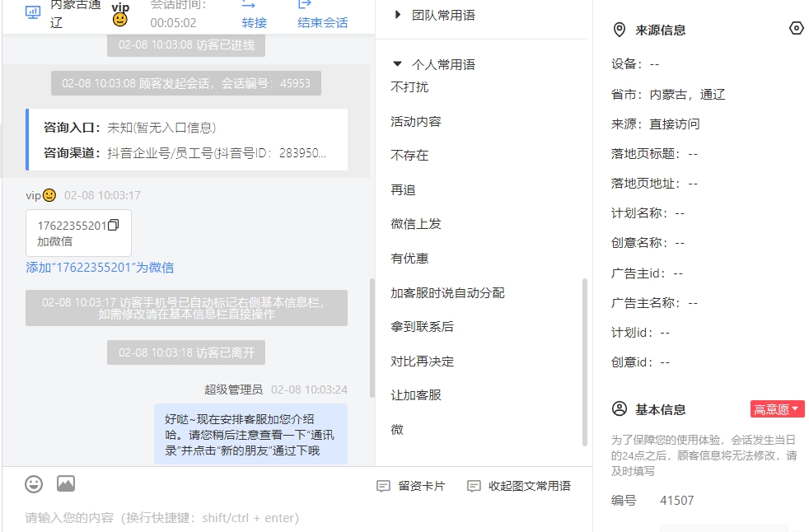Image resolution: width=809 pixels, height=532 pixels.
Task: Click the 来源信息 location pin icon
Action: (620, 30)
